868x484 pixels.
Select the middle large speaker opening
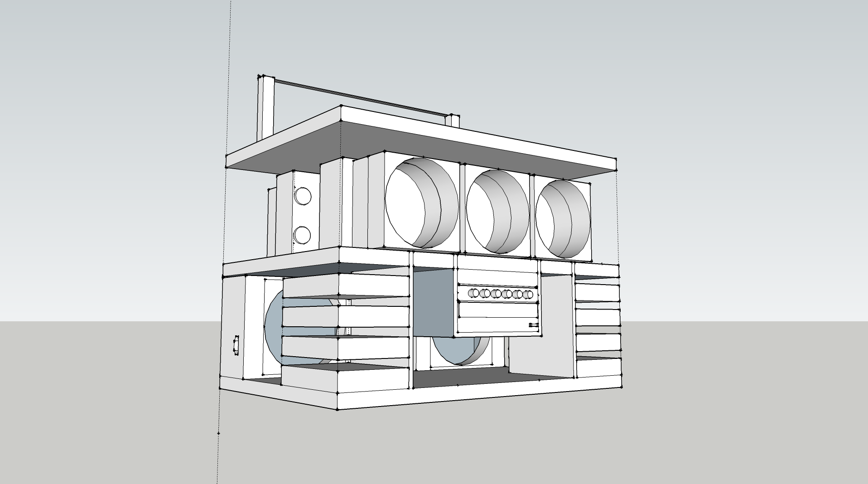498,211
